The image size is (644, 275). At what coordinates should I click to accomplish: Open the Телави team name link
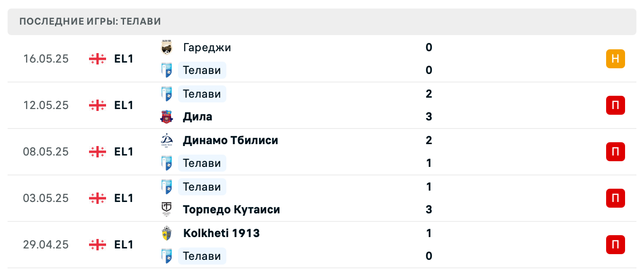(x=202, y=70)
